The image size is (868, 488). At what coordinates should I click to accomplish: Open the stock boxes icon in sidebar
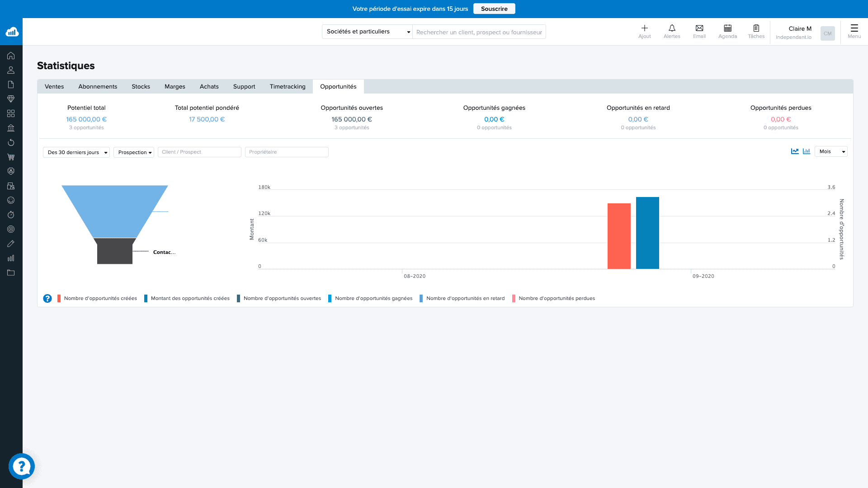pos(11,186)
